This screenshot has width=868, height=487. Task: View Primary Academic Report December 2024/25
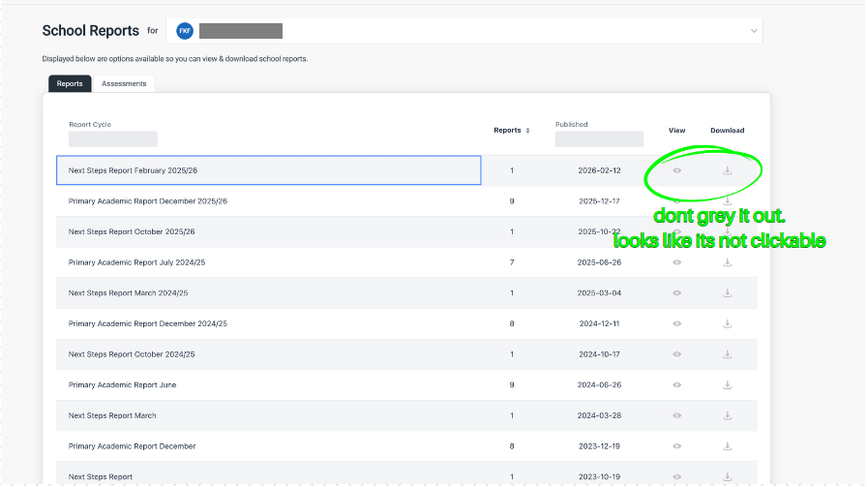[x=677, y=323]
